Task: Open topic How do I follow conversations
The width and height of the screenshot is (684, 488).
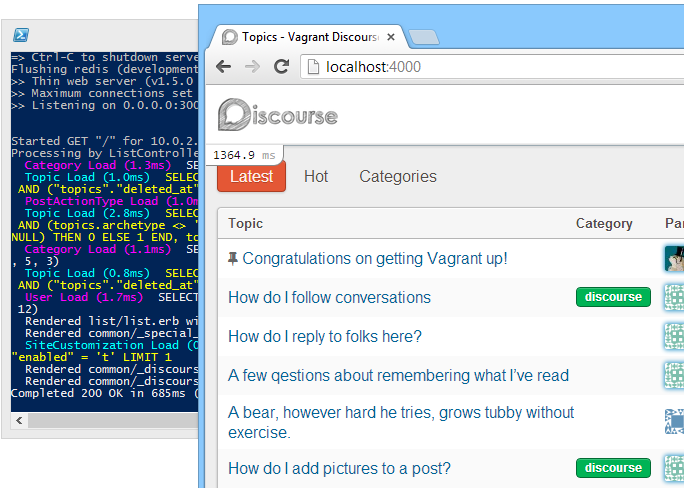Action: click(329, 297)
